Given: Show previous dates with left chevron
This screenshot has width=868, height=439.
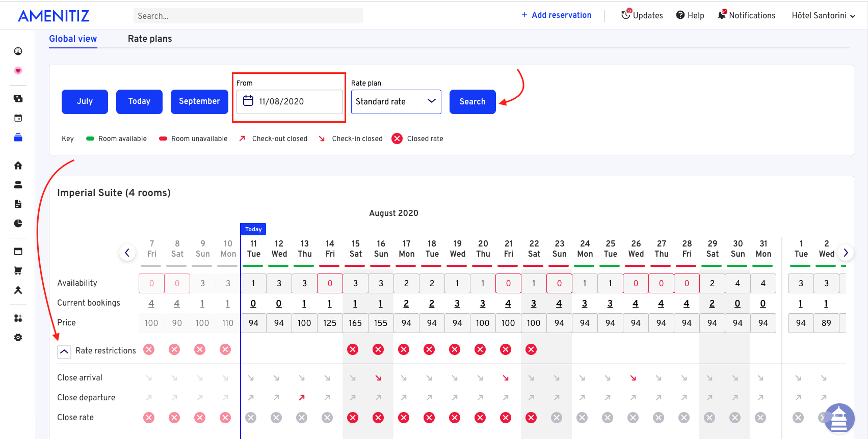Looking at the screenshot, I should pyautogui.click(x=127, y=253).
